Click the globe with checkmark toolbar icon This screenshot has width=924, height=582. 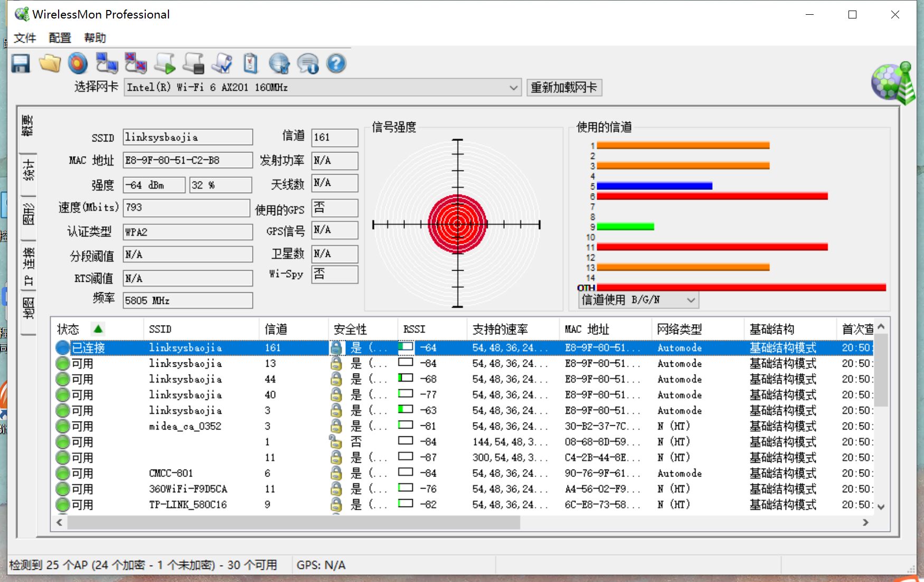(x=279, y=64)
